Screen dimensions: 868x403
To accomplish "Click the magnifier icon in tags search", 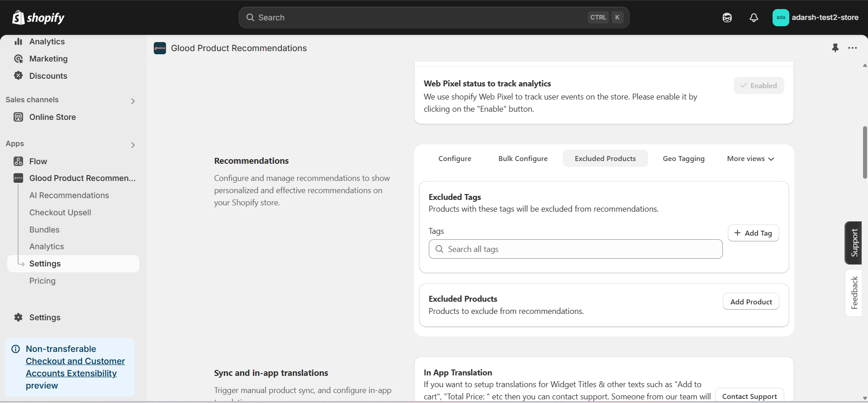I will point(439,249).
